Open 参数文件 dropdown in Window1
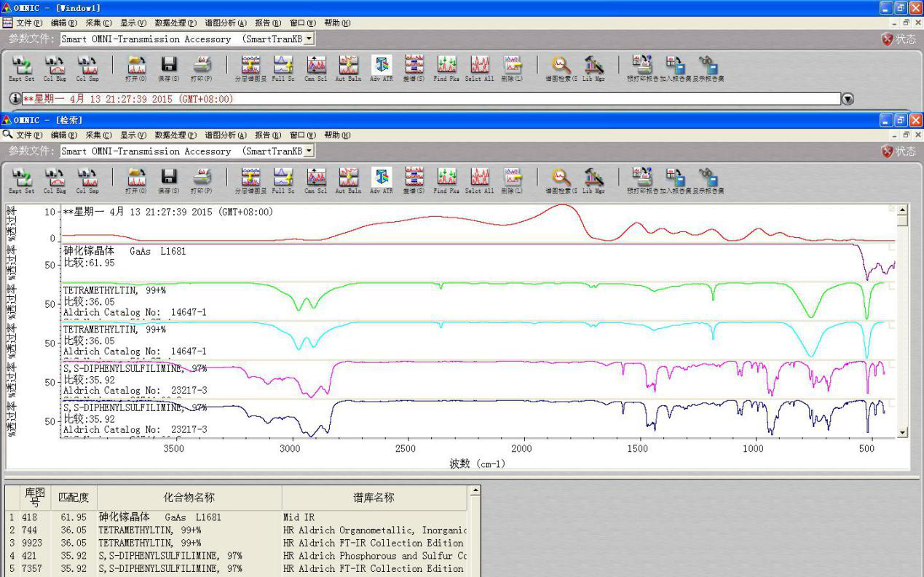The height and width of the screenshot is (577, 924). [x=309, y=39]
